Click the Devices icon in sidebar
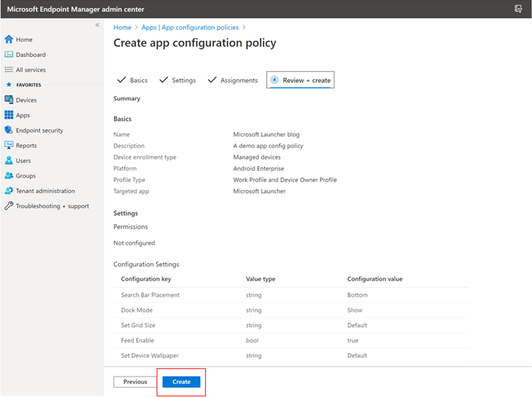Image resolution: width=532 pixels, height=398 pixels. pyautogui.click(x=9, y=100)
